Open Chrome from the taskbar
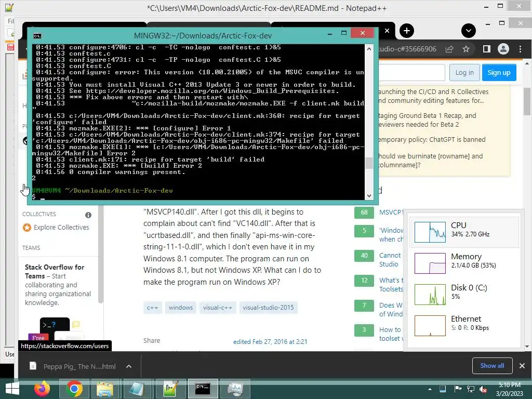532x399 pixels. [74, 389]
